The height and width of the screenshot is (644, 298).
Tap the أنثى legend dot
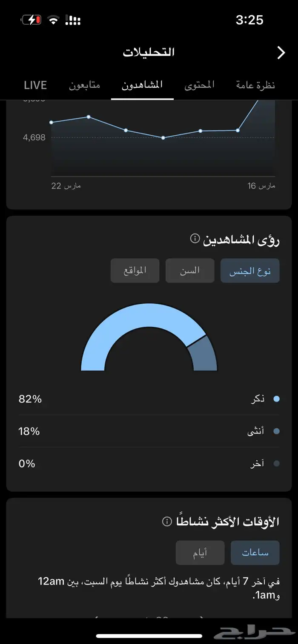pyautogui.click(x=276, y=431)
